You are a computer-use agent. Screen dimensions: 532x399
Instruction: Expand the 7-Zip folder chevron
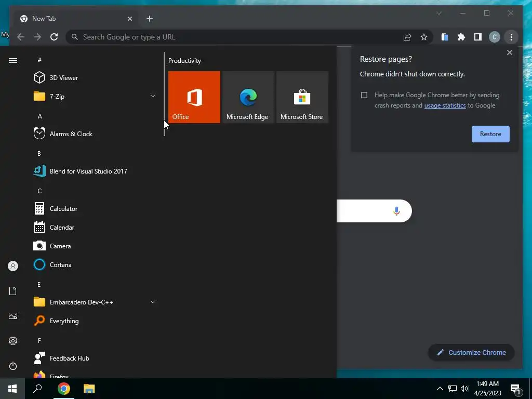click(x=153, y=96)
